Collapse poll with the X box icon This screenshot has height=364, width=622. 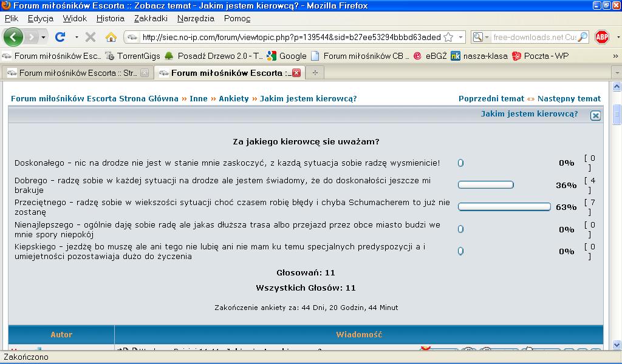tap(595, 115)
